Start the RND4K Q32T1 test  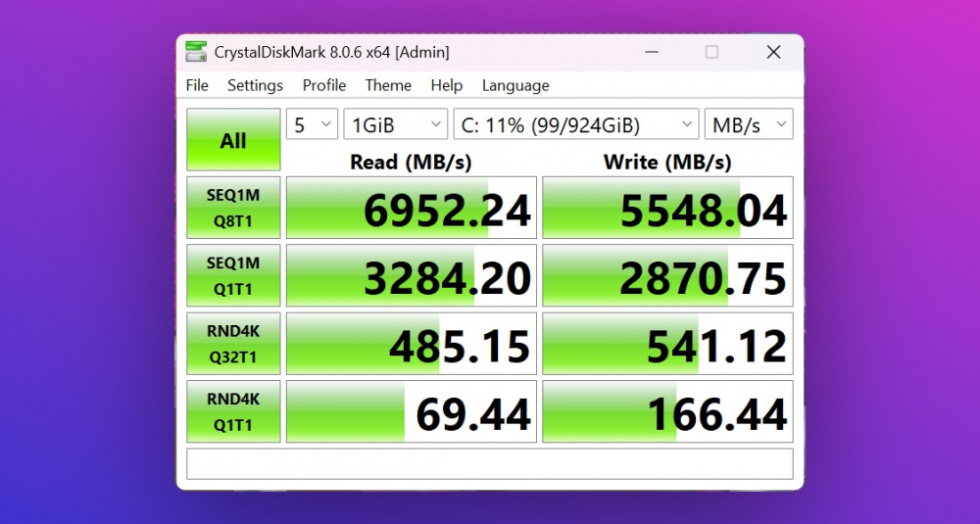pos(233,344)
